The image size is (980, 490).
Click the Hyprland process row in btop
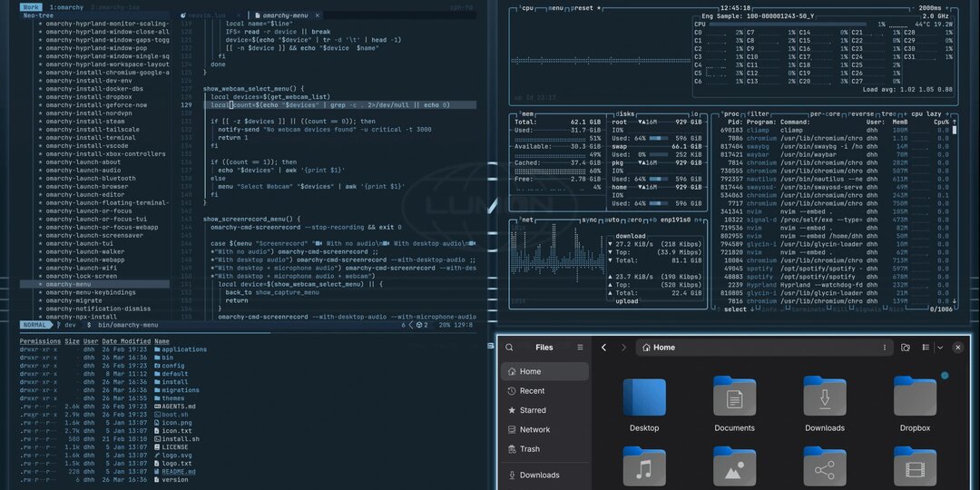pyautogui.click(x=833, y=284)
